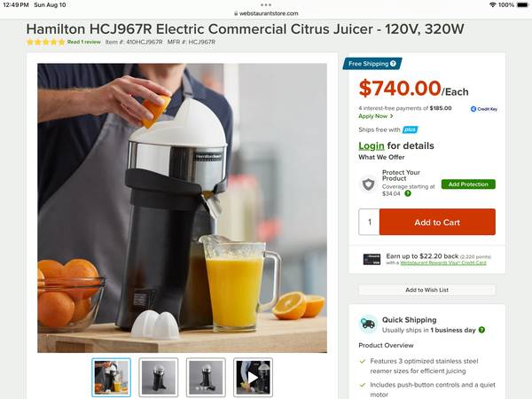
Task: Click the Free Shipping help question mark icon
Action: pyautogui.click(x=393, y=64)
